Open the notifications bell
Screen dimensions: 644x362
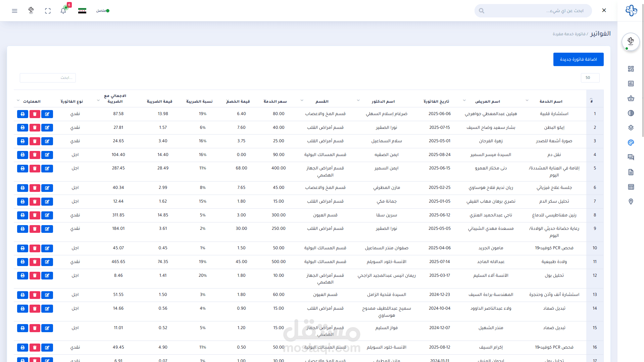63,11
